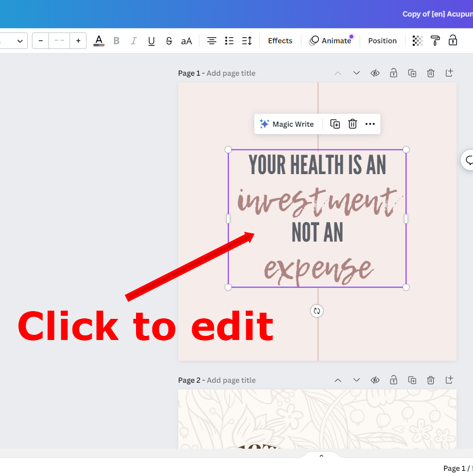473x476 pixels.
Task: Click the copy style paint roller
Action: tap(435, 41)
